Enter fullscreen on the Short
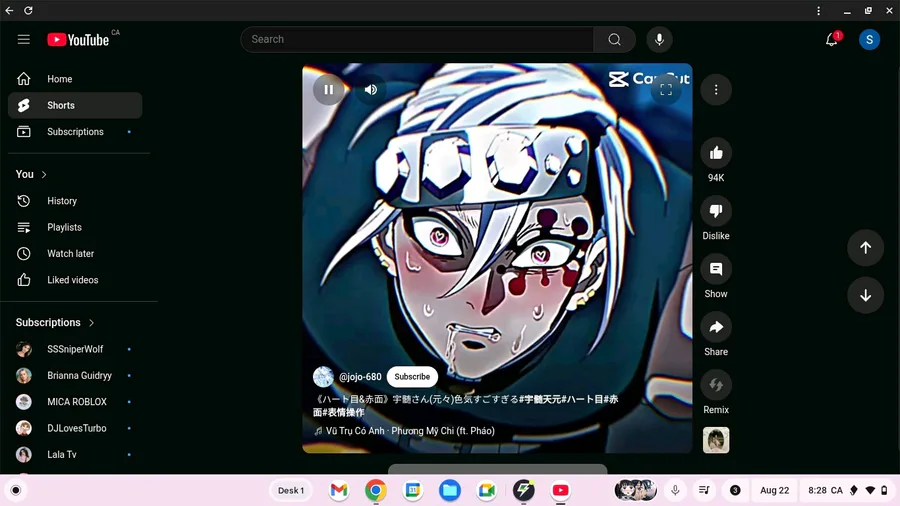Image resolution: width=900 pixels, height=506 pixels. click(666, 89)
